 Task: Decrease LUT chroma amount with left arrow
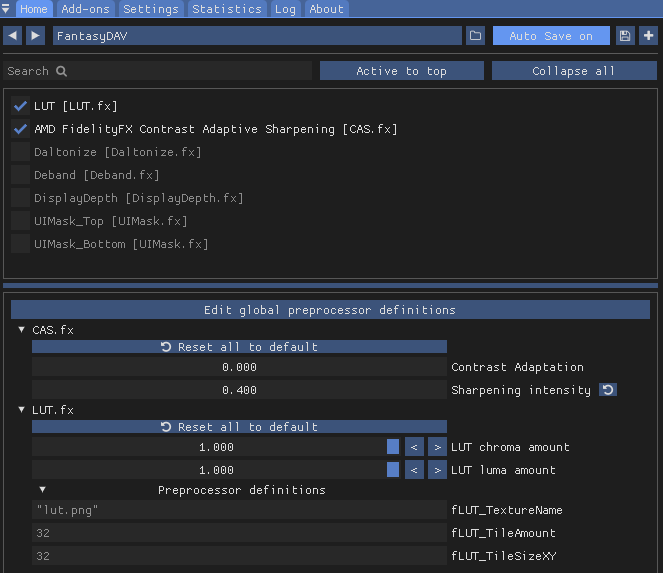414,447
